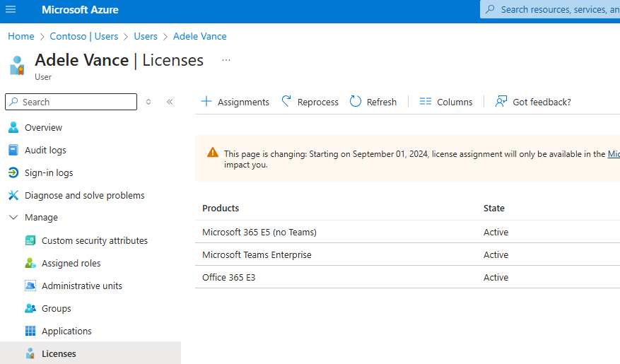Image resolution: width=620 pixels, height=364 pixels.
Task: Click the feedback person icon
Action: pyautogui.click(x=501, y=102)
